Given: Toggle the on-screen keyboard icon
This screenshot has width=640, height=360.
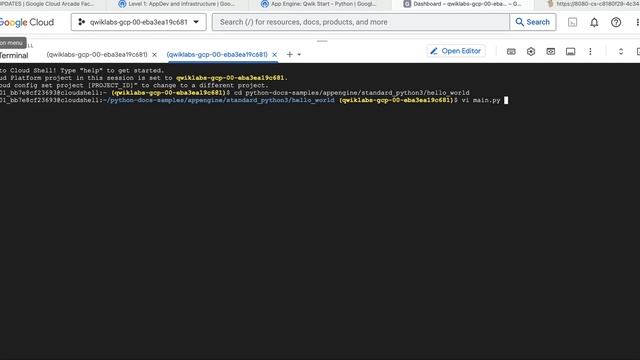Looking at the screenshot, I should pos(511,51).
